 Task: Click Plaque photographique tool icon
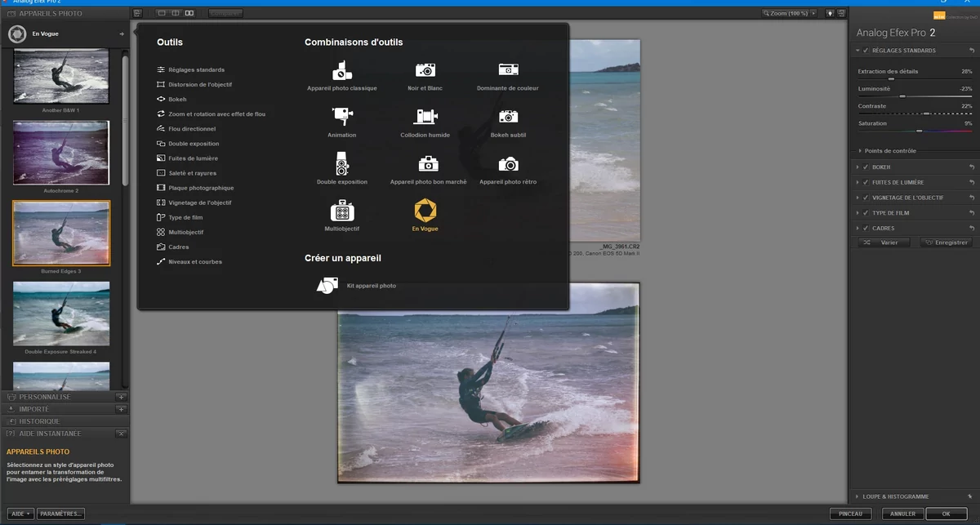click(x=161, y=188)
